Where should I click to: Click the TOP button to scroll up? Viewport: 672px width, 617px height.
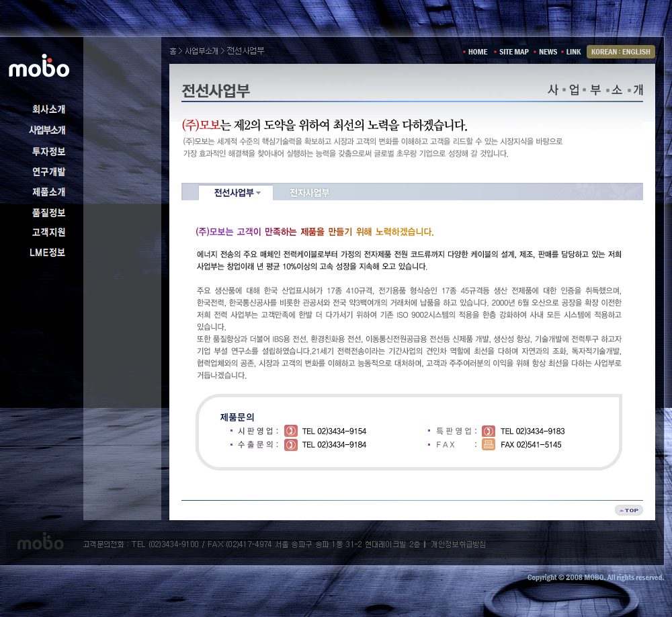628,510
